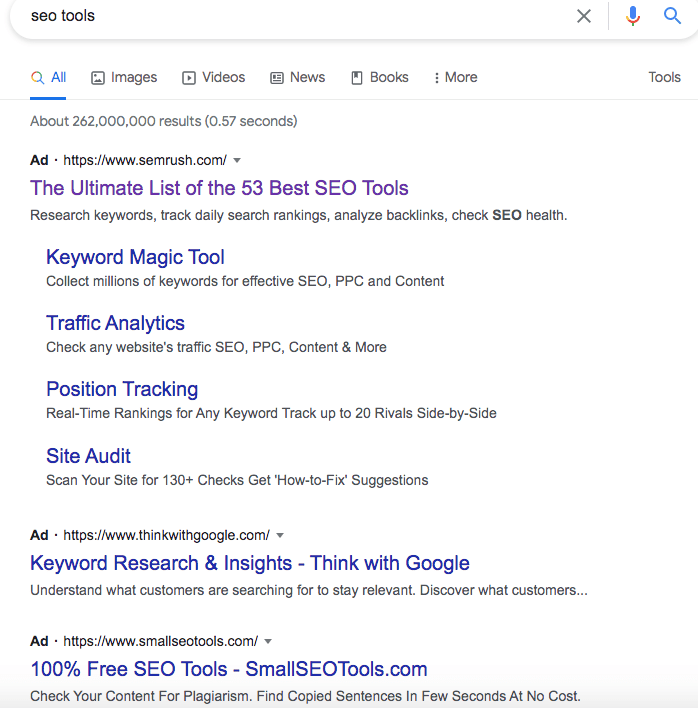
Task: Click the https://www.semrush.com/ ad URL
Action: click(x=145, y=160)
